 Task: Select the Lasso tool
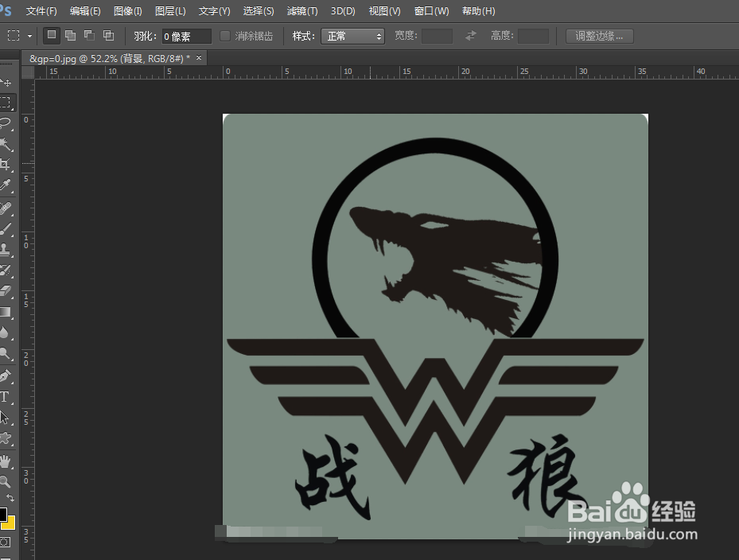click(6, 123)
